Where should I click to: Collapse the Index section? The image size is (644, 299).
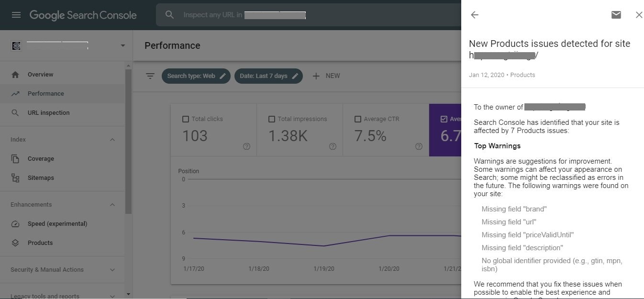pos(112,140)
